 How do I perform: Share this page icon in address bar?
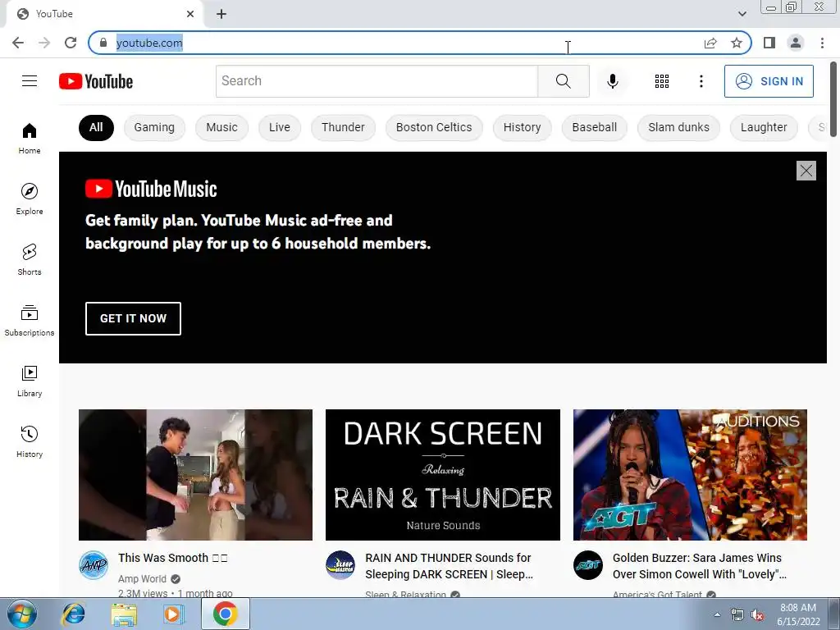click(x=710, y=43)
